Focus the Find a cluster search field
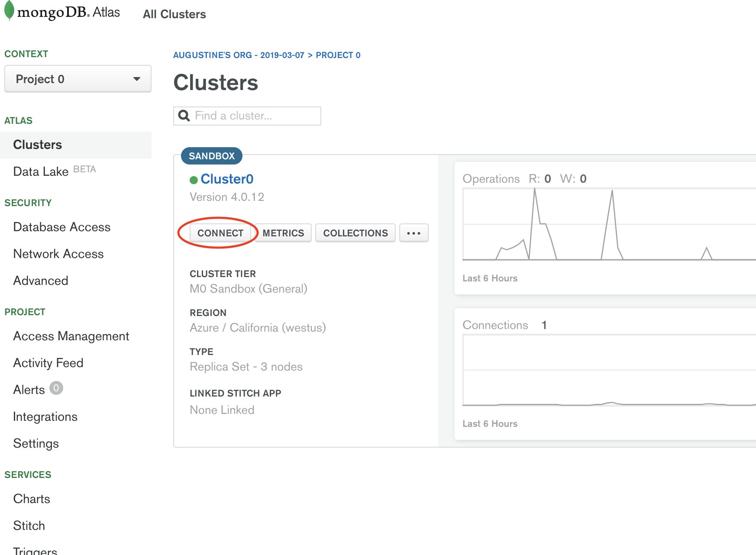Viewport: 756px width, 555px height. (247, 116)
